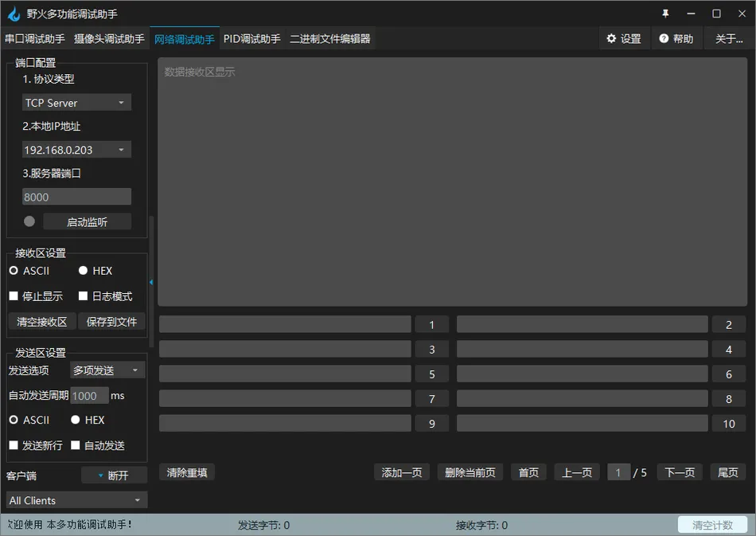Switch to 串口调试助手 tab
756x536 pixels.
click(35, 38)
